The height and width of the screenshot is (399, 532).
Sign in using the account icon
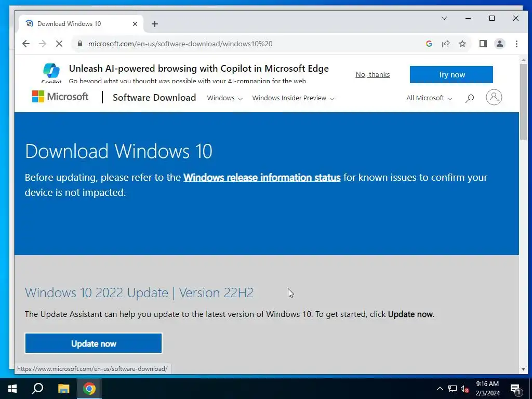click(494, 97)
